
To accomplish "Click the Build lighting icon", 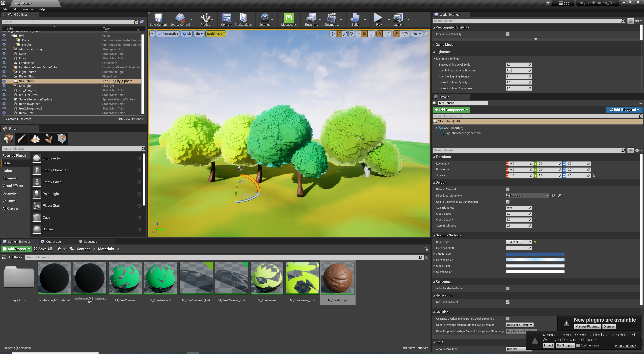I will click(355, 18).
